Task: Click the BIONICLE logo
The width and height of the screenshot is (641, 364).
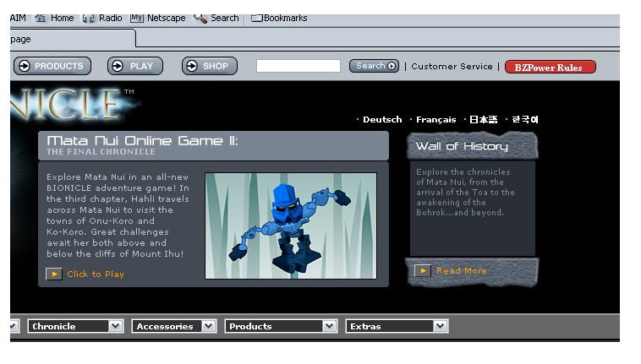Action: [x=74, y=104]
